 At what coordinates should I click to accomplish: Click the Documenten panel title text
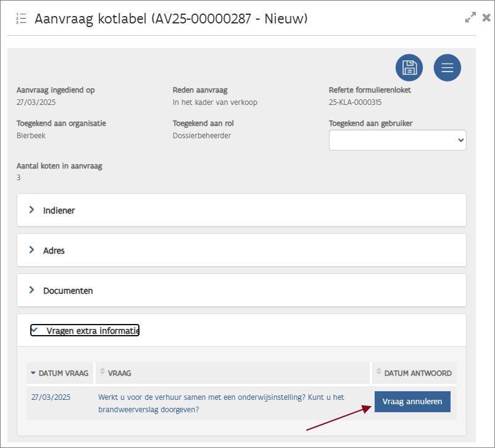coord(68,291)
